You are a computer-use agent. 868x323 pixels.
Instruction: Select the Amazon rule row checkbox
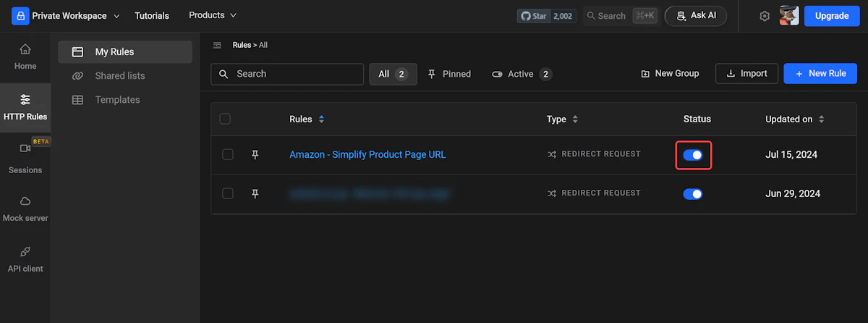pyautogui.click(x=228, y=154)
